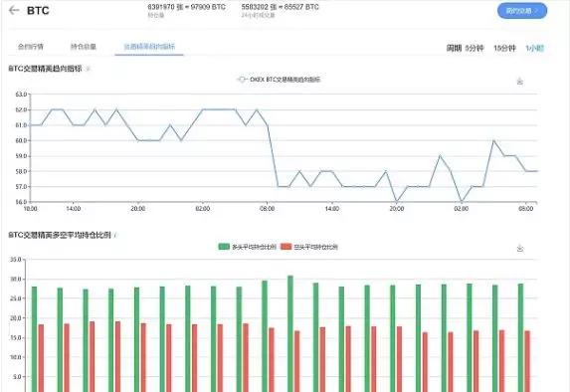Select the 交易精英趋向指标 tab
This screenshot has height=392, width=570.
pos(149,47)
